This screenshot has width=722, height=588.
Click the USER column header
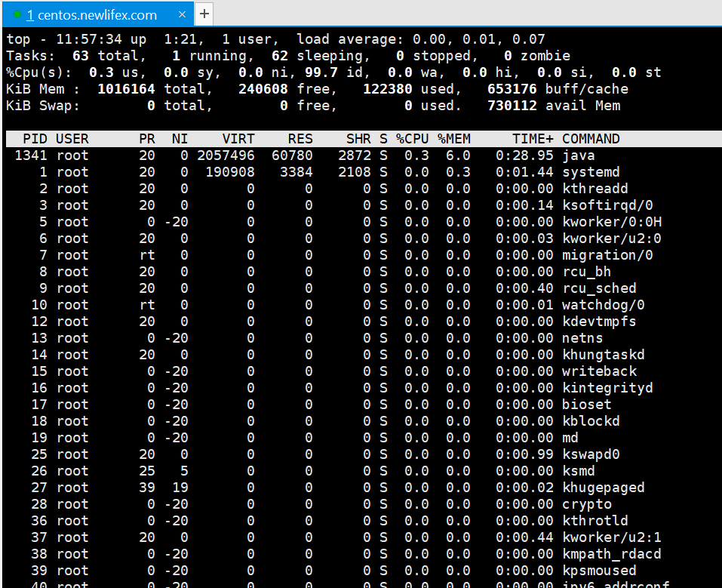pyautogui.click(x=72, y=139)
